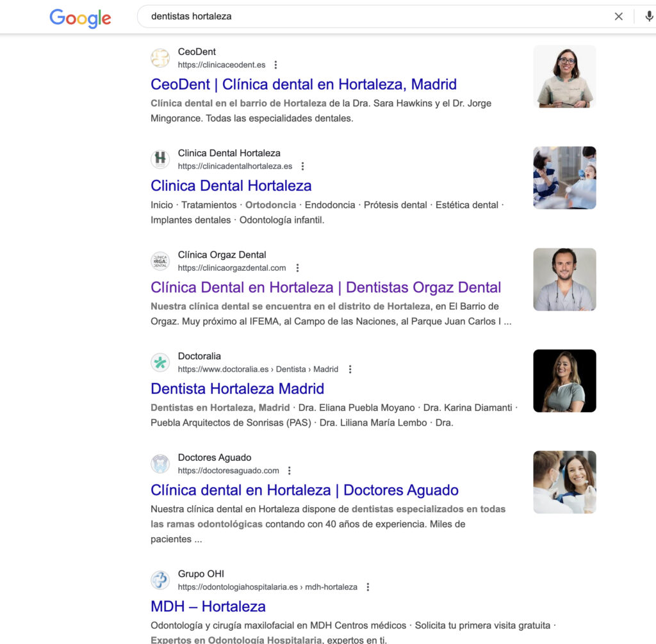
Task: Visit the Dentista Hortaleza Madrid link
Action: tap(237, 389)
